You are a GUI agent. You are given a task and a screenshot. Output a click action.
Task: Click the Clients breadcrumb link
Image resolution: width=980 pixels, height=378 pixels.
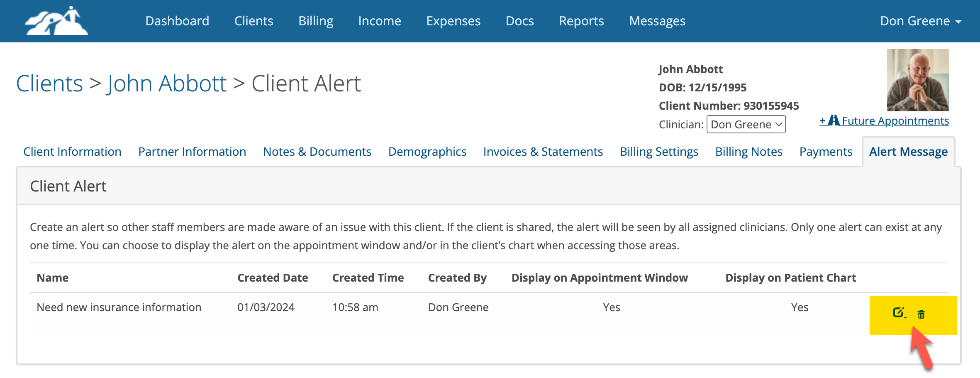point(49,83)
